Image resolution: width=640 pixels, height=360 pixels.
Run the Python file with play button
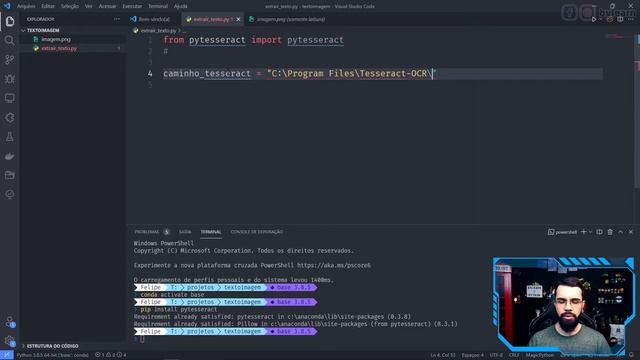594,19
